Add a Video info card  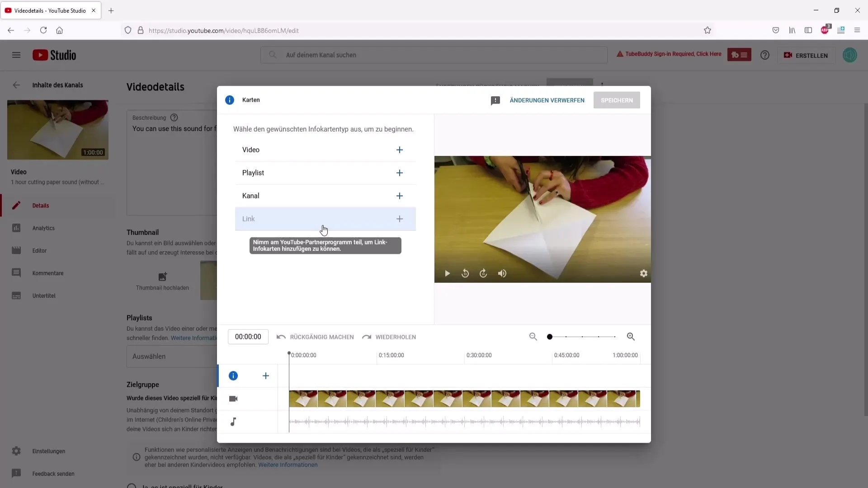(399, 150)
